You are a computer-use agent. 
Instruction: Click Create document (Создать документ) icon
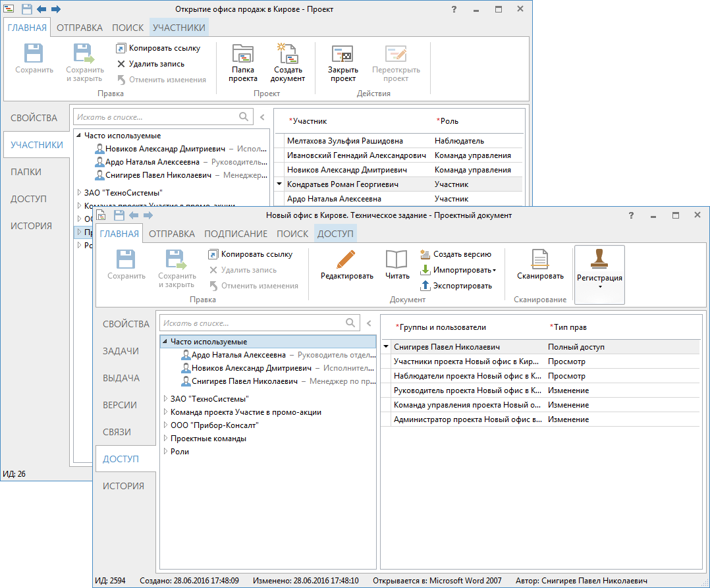[x=287, y=54]
